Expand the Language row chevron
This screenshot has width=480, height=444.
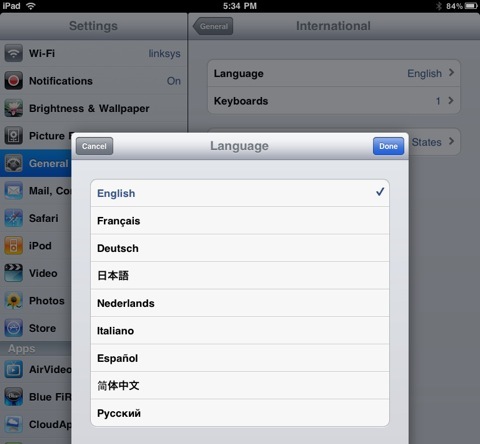pos(451,73)
